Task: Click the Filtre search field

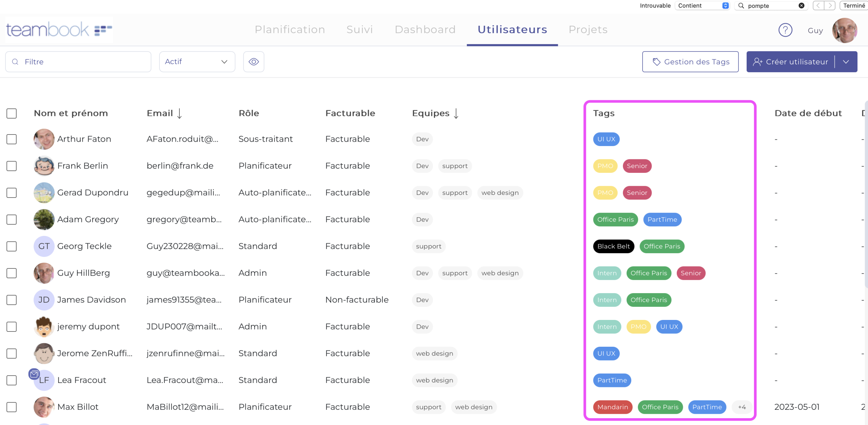Action: coord(78,62)
